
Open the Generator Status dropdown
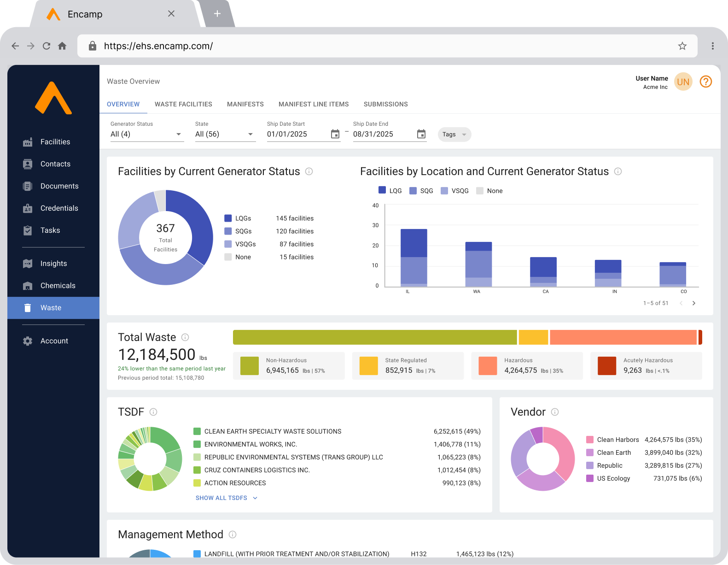point(147,134)
